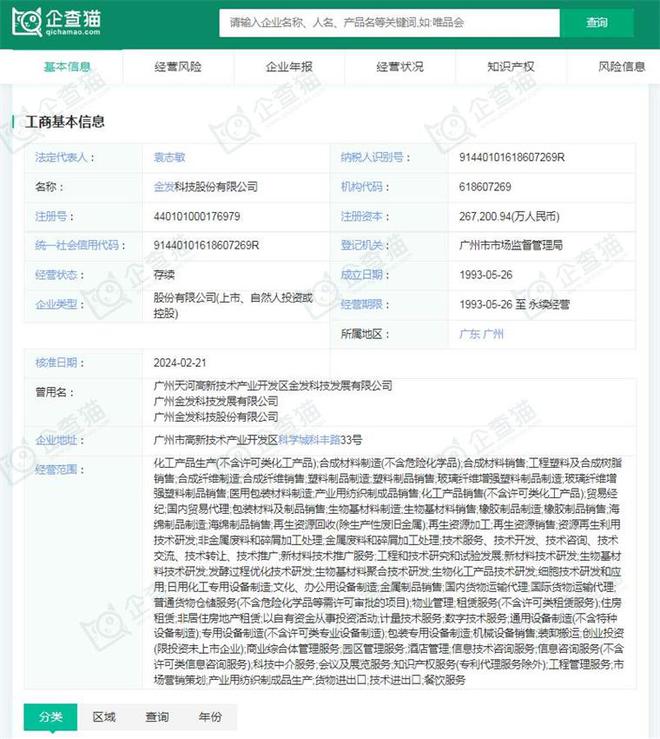
Task: Select the 年份 bottom tab
Action: (x=210, y=717)
